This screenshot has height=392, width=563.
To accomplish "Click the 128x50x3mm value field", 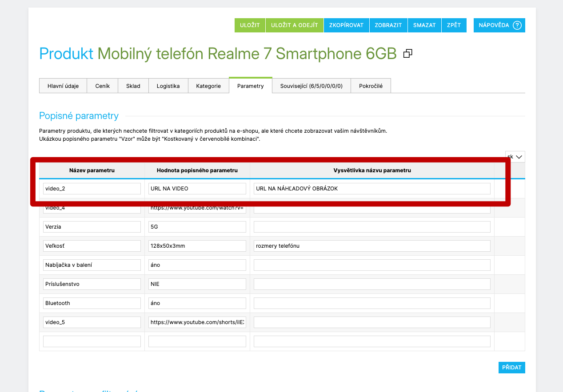I will coord(197,246).
